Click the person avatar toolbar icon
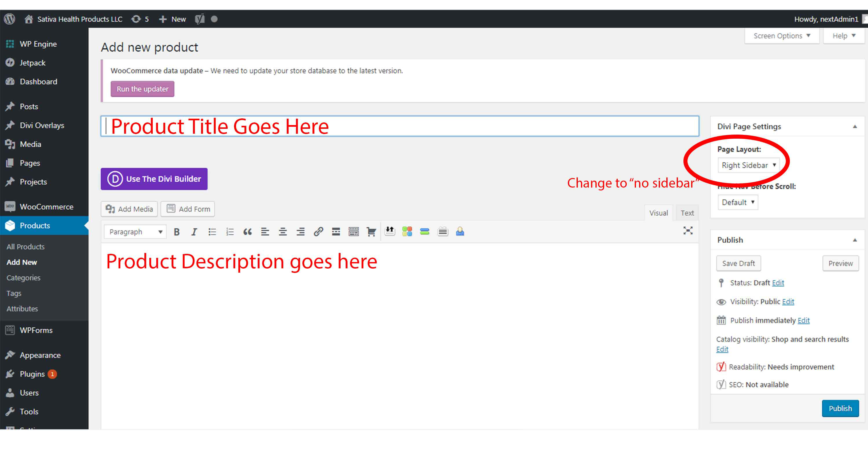868x455 pixels. click(x=460, y=232)
